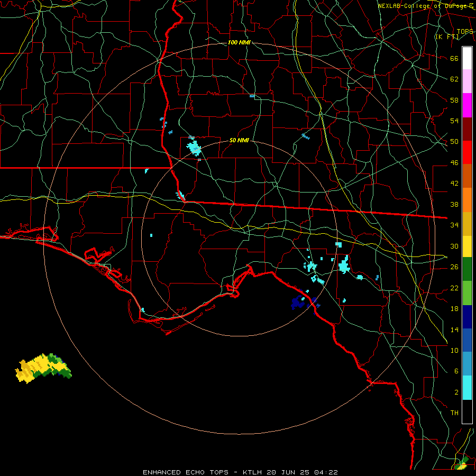Click the '46' legend value
The height and width of the screenshot is (476, 476).
pyautogui.click(x=454, y=163)
